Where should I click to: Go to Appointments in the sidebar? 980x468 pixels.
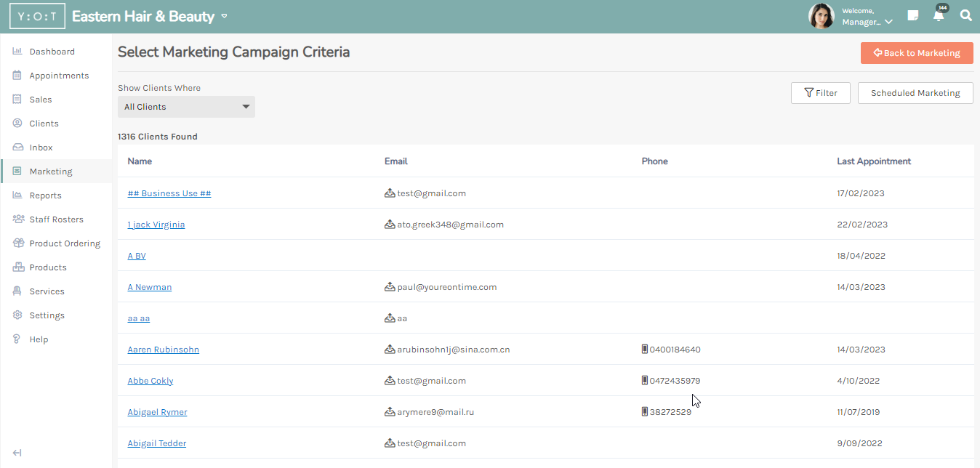coord(59,76)
